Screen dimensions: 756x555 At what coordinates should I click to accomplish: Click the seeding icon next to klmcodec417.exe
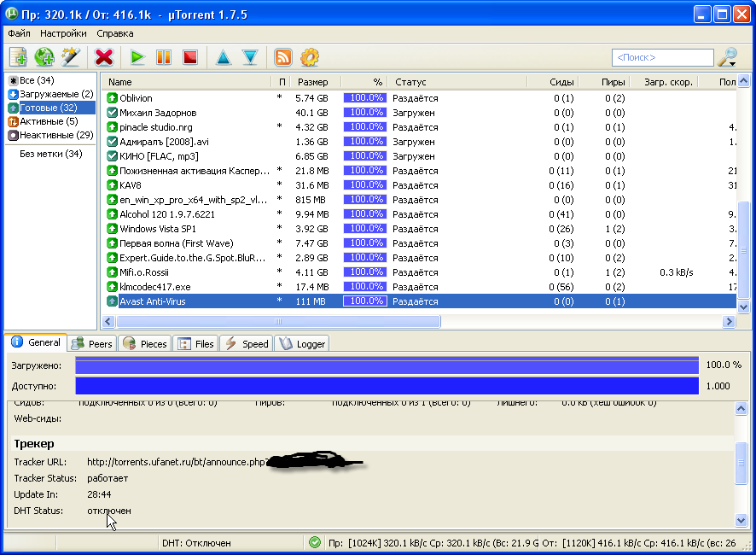(112, 287)
